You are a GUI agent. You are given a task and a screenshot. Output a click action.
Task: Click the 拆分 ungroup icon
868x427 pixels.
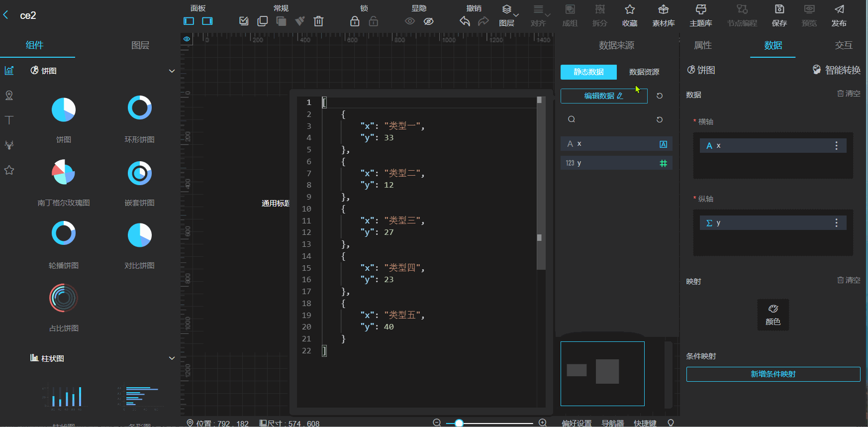click(600, 15)
